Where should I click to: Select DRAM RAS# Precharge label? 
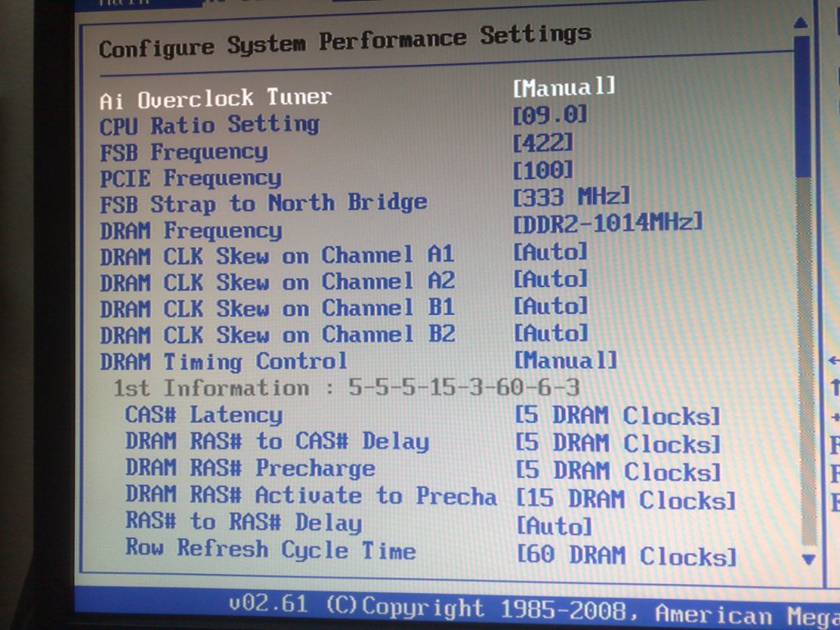pyautogui.click(x=249, y=468)
